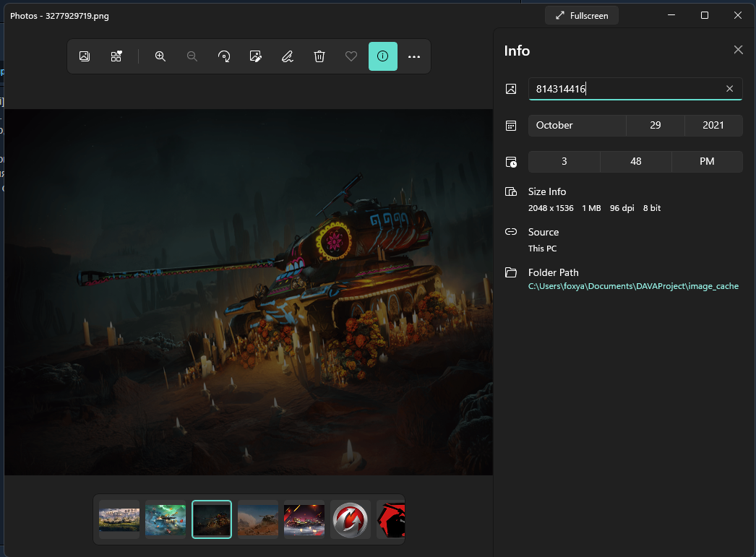Open the filmstrip collection view icon
The height and width of the screenshot is (557, 756).
pyautogui.click(x=116, y=56)
